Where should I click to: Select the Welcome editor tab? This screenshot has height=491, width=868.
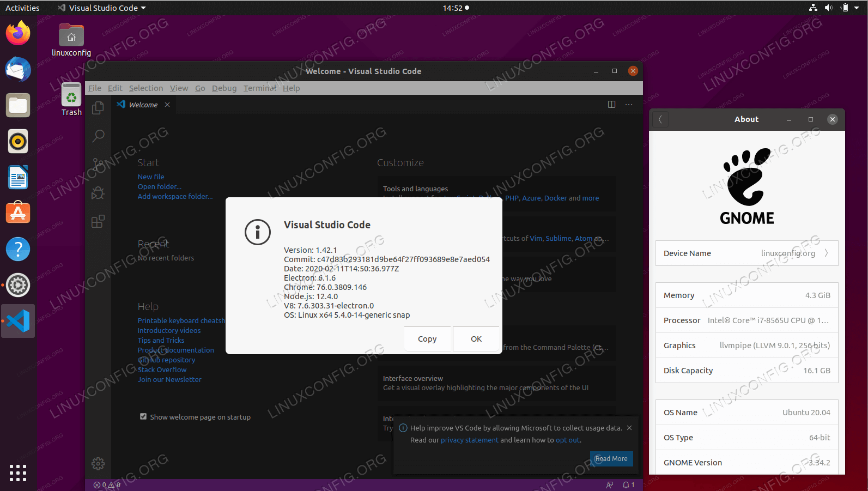click(143, 105)
